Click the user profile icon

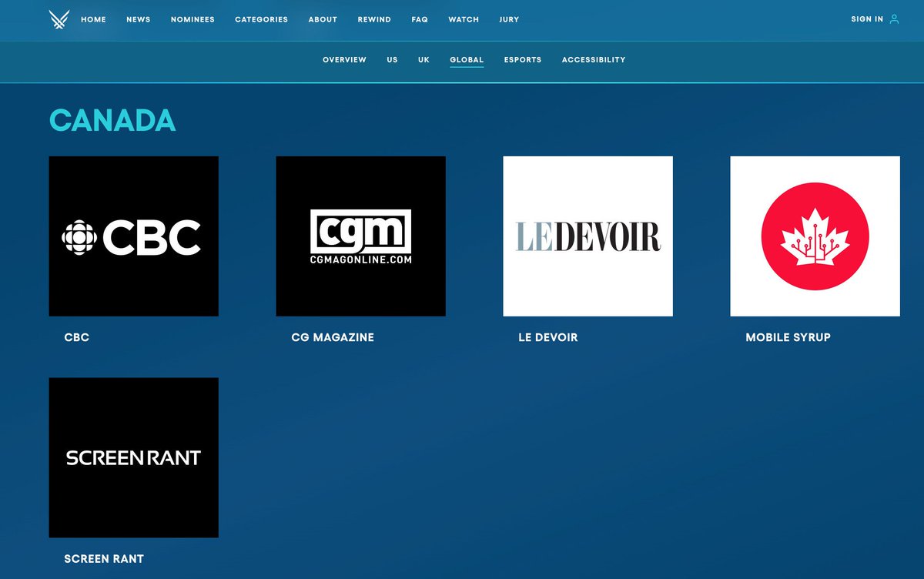[894, 19]
